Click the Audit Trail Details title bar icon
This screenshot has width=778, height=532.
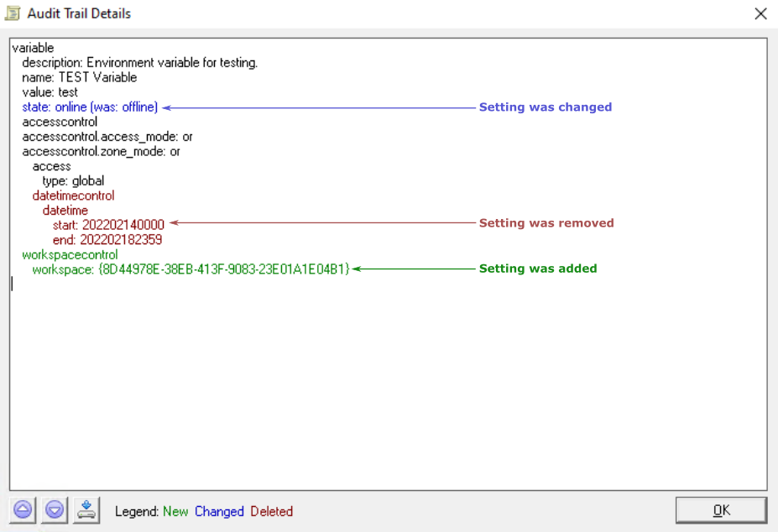coord(13,13)
